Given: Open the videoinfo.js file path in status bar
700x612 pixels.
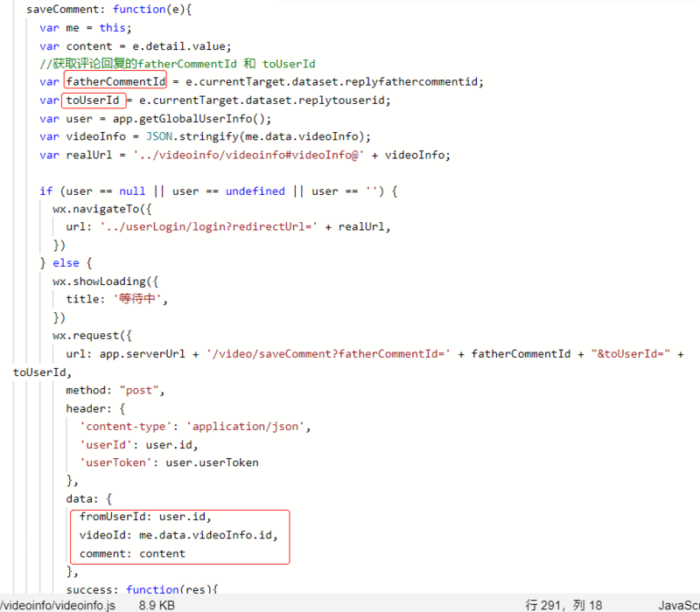Looking at the screenshot, I should coord(52,604).
